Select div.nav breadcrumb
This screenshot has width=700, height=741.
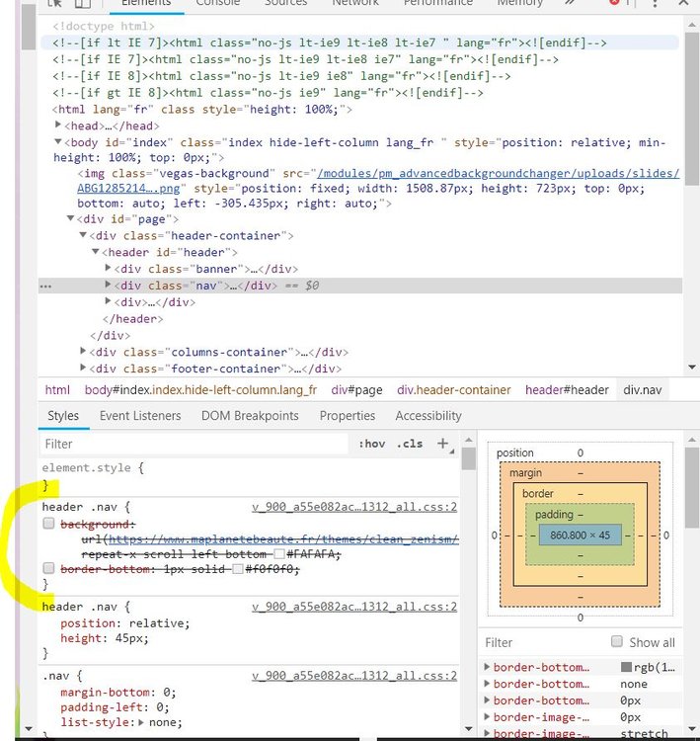click(643, 390)
